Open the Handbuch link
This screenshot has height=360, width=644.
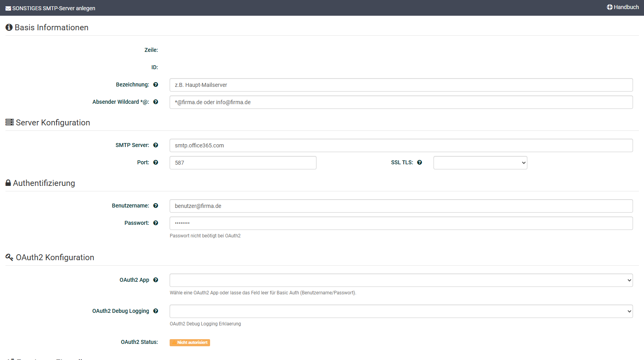pos(623,7)
